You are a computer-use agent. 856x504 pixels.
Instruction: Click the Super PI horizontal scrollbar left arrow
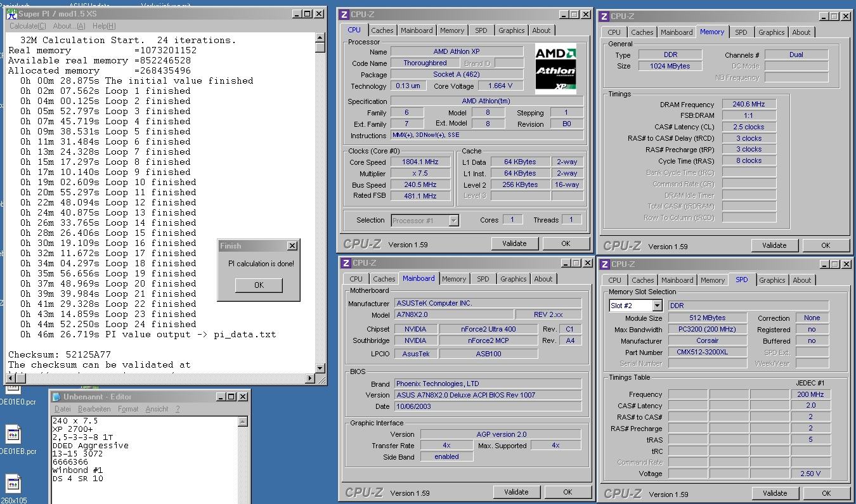click(x=10, y=378)
